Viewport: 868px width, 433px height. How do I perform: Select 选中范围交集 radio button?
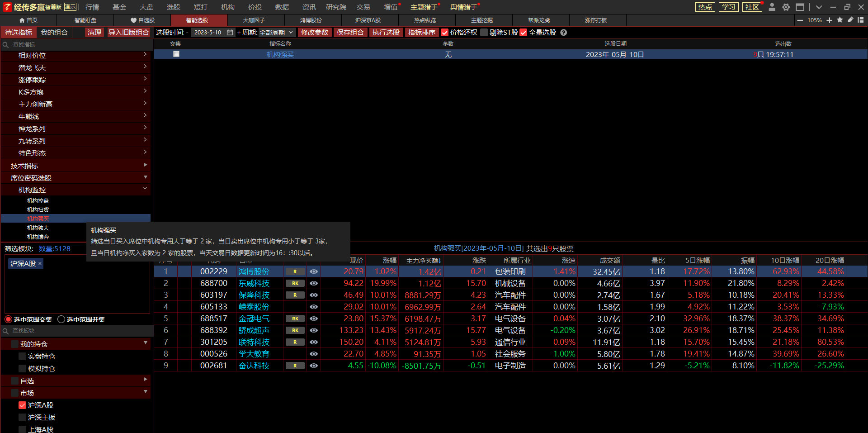[x=9, y=319]
